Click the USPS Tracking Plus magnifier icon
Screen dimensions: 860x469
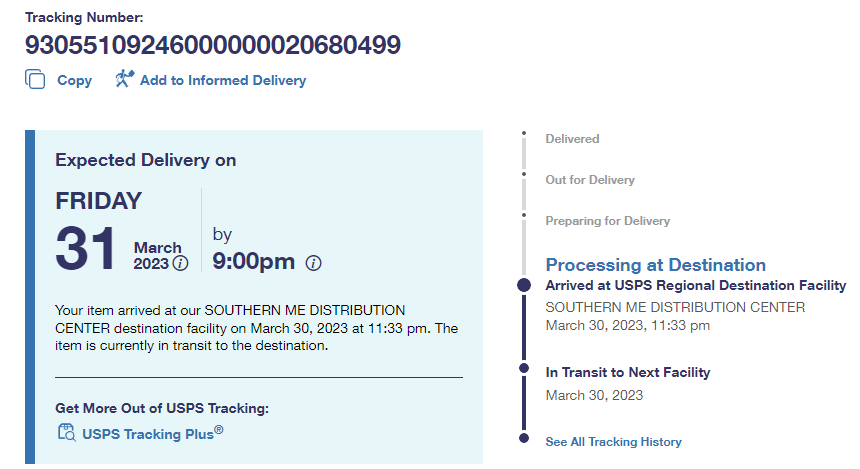point(67,433)
